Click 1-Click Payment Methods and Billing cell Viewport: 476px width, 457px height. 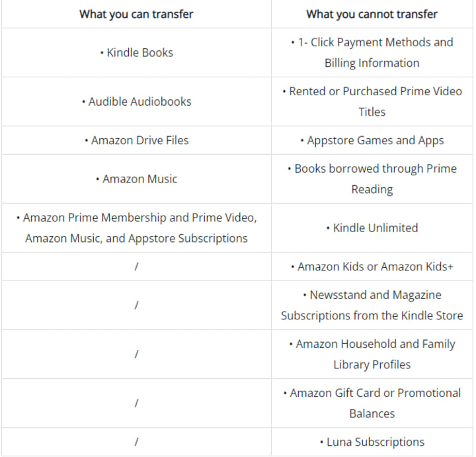tap(372, 52)
